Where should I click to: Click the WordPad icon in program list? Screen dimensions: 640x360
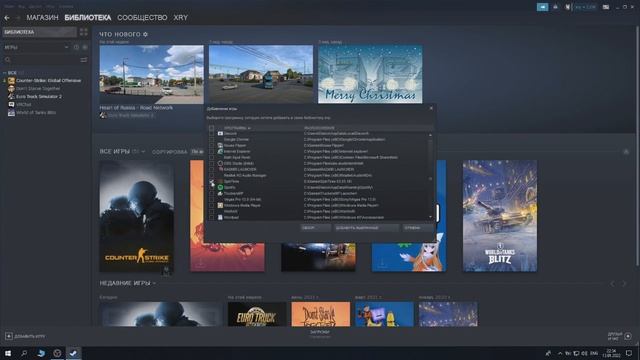click(x=220, y=217)
